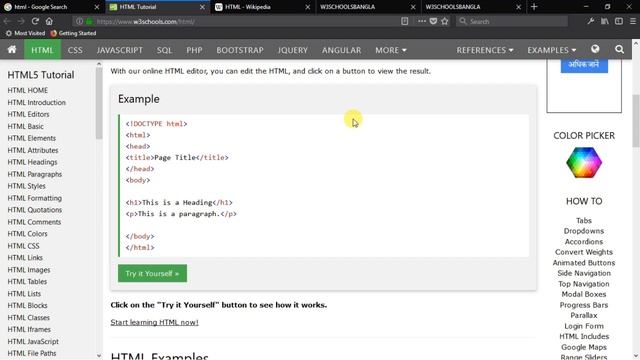Viewport: 640px width, 360px height.
Task: Open a new tab with plus icon
Action: 534,7
